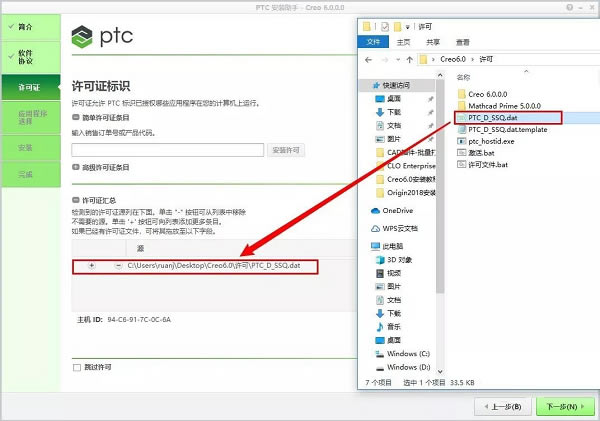Select PTC_D_SSQ.dat.template file
Image resolution: width=600 pixels, height=421 pixels.
pyautogui.click(x=502, y=130)
